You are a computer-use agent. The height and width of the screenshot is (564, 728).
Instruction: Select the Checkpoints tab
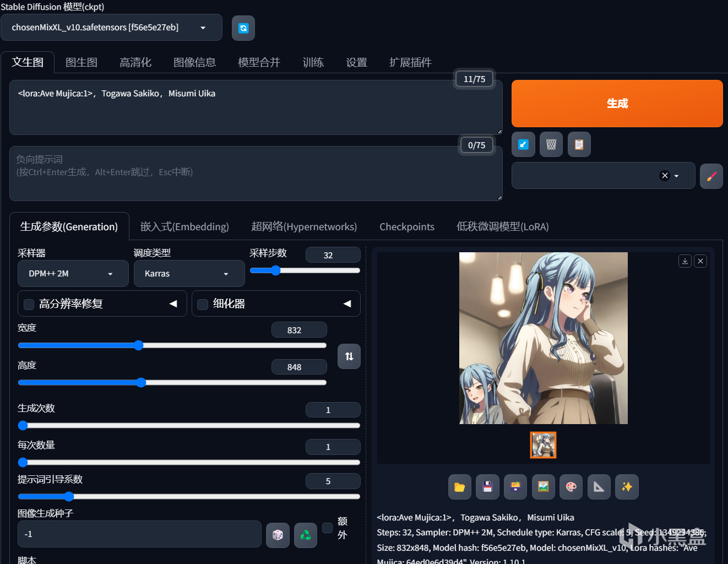click(x=407, y=226)
